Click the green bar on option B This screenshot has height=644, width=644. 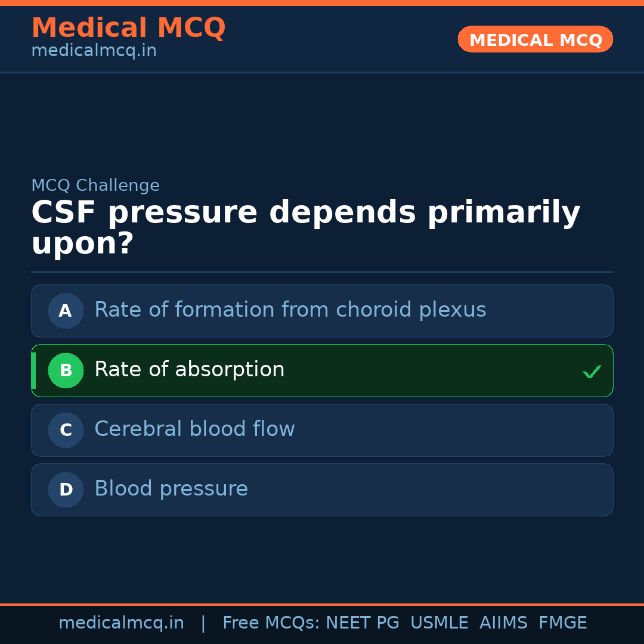33,370
